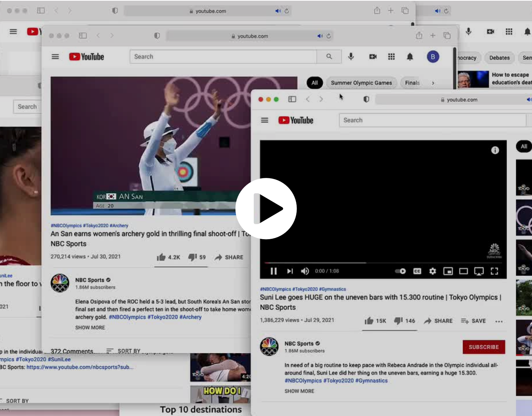The height and width of the screenshot is (416, 532).
Task: Toggle sidebar in middle Safari window
Action: click(83, 36)
